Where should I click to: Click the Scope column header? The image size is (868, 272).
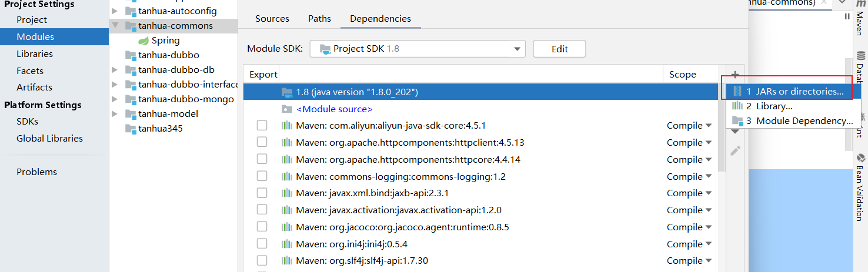[682, 75]
